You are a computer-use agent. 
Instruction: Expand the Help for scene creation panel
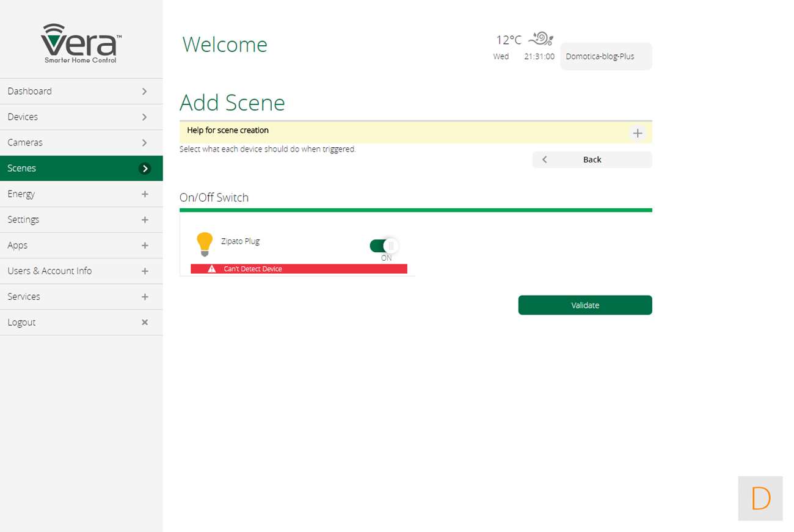(x=637, y=133)
